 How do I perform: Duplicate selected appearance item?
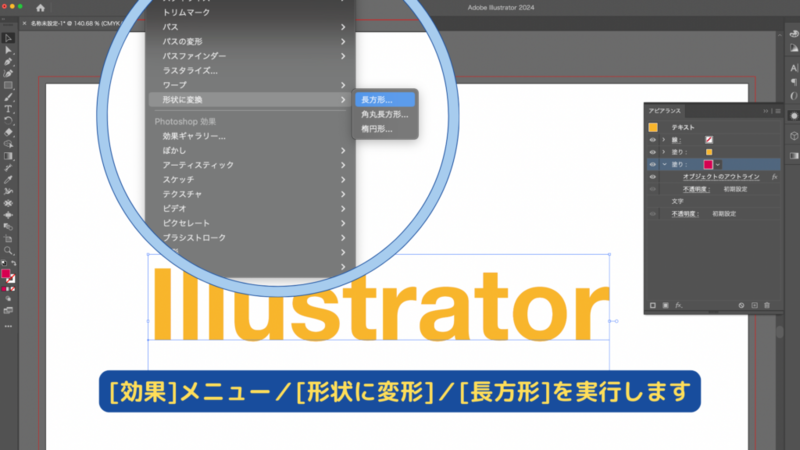pyautogui.click(x=755, y=305)
